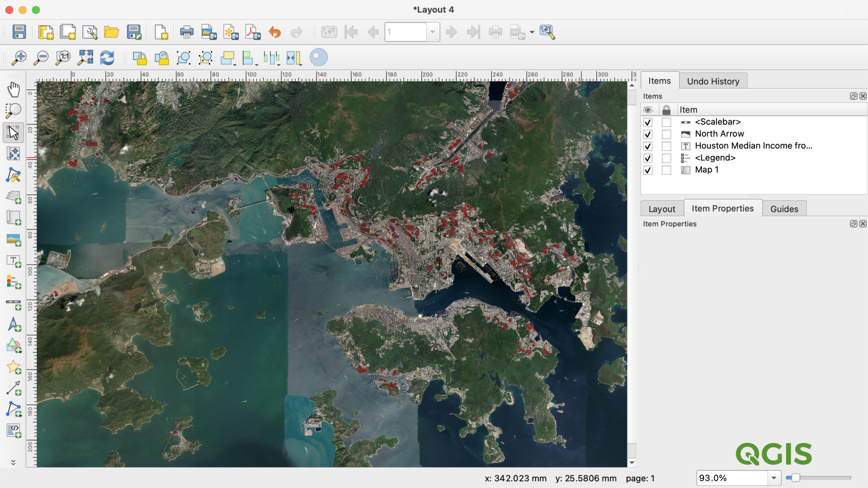Toggle visibility of Map 1
This screenshot has width=868, height=488.
click(648, 170)
